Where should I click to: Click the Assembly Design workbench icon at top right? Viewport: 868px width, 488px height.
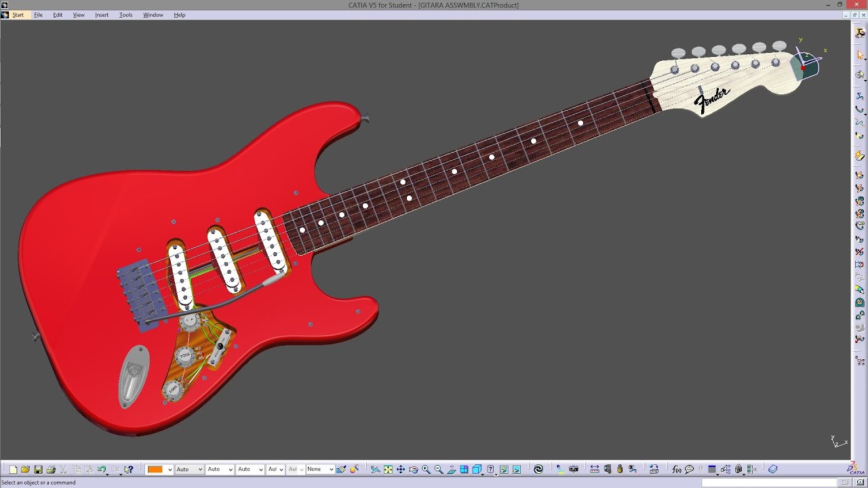click(x=861, y=33)
